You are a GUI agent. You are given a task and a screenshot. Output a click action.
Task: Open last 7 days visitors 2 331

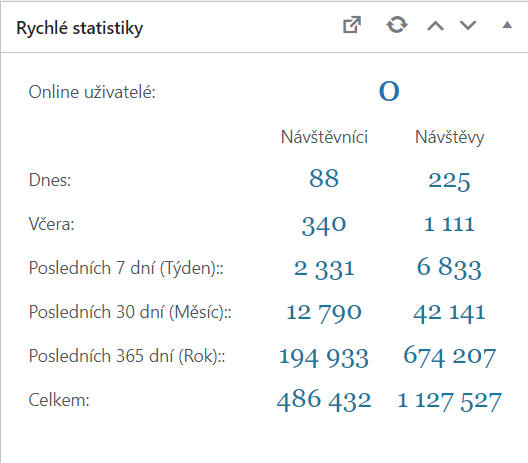pyautogui.click(x=324, y=269)
